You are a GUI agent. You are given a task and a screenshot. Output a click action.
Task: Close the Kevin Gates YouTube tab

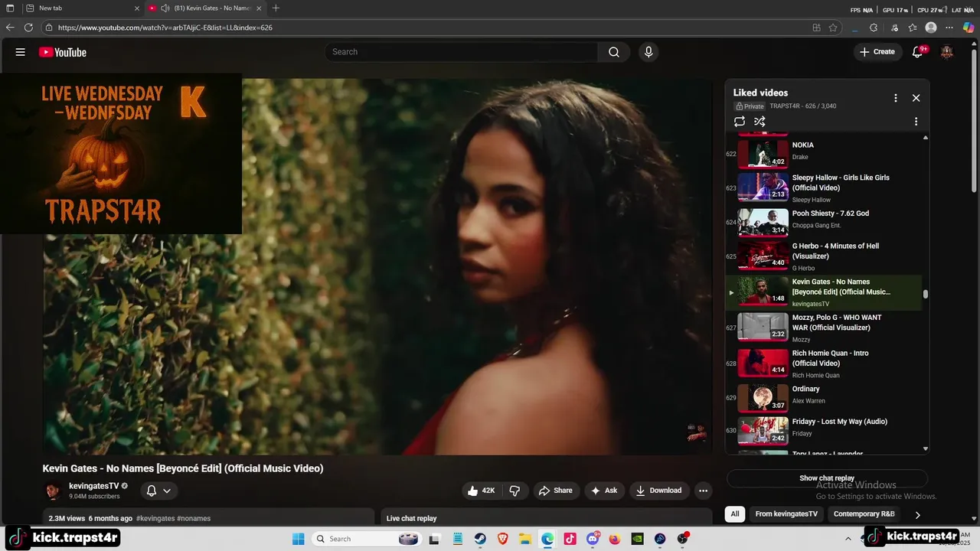point(259,8)
